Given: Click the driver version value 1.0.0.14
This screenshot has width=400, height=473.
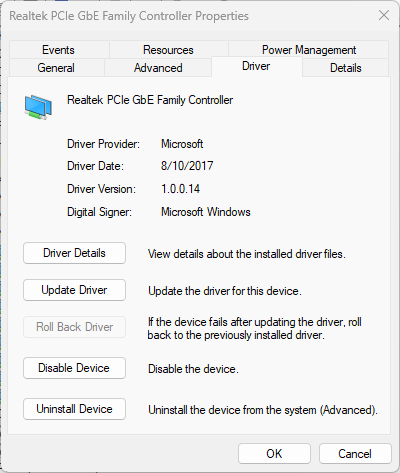Looking at the screenshot, I should (180, 189).
